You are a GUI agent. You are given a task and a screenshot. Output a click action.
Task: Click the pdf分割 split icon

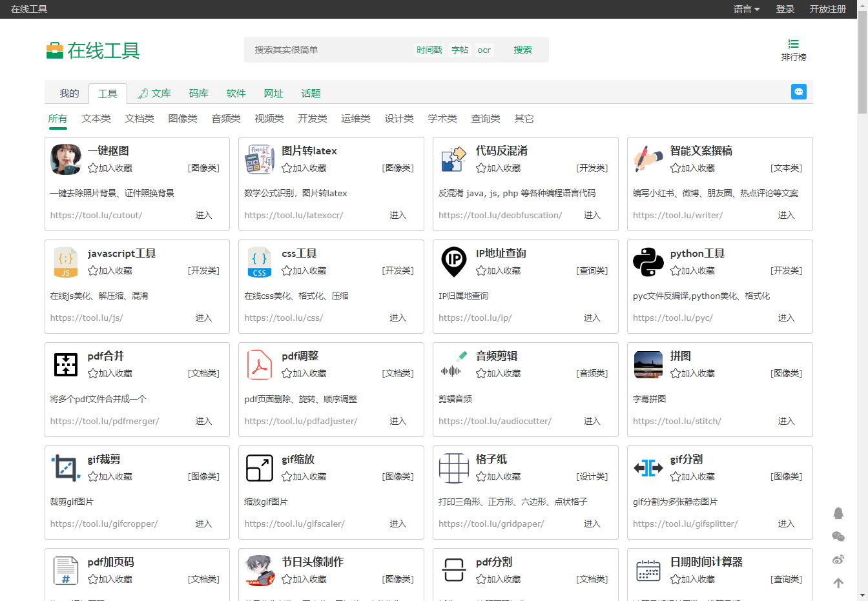454,571
